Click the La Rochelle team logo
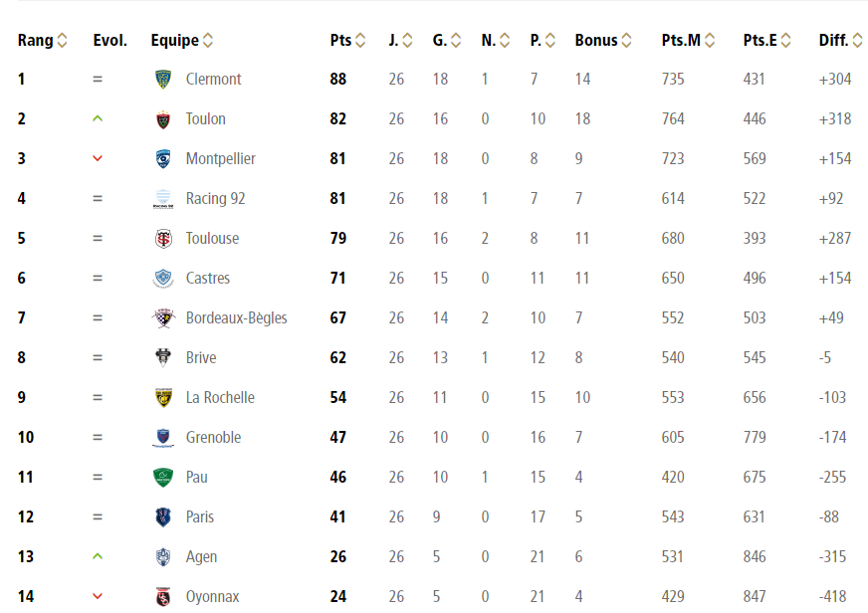 click(x=163, y=397)
